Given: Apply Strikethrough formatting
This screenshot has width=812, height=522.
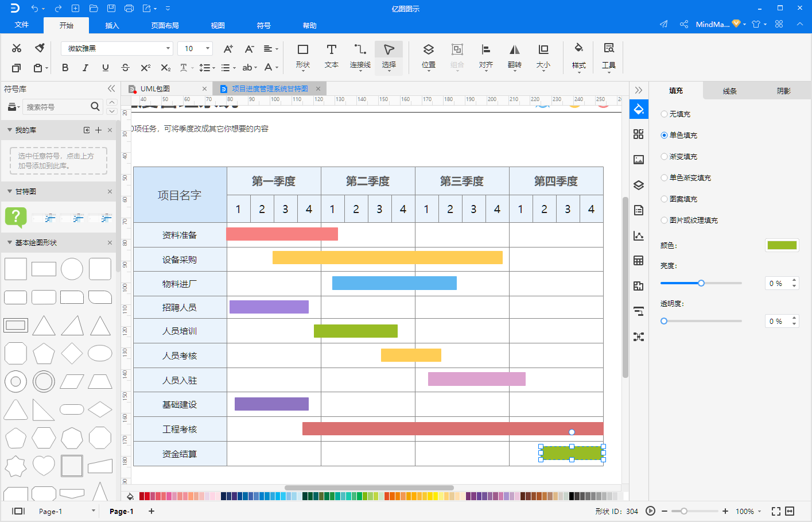Looking at the screenshot, I should tap(126, 68).
